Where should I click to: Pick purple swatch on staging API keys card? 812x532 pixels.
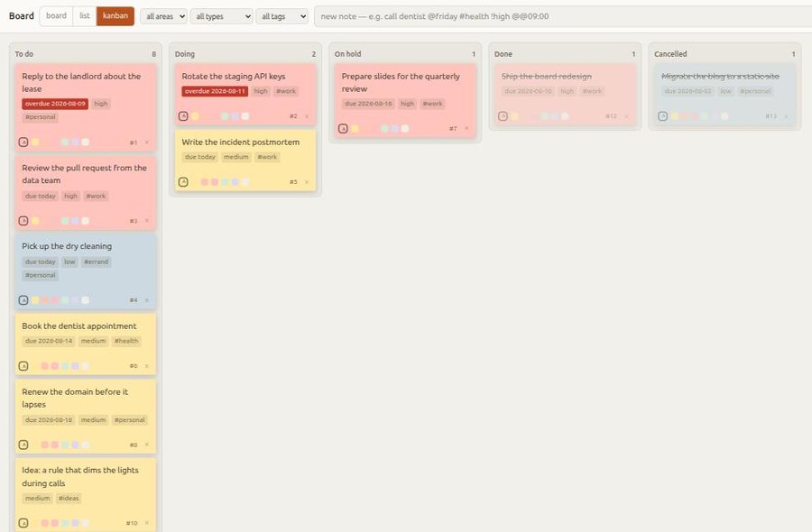click(x=235, y=116)
